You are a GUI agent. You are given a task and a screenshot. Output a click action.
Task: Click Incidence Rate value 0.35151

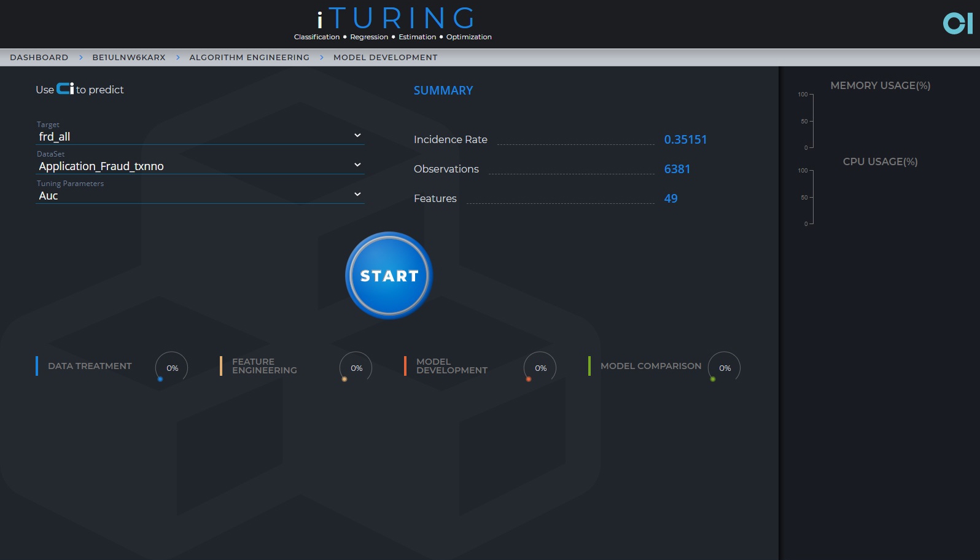pyautogui.click(x=685, y=139)
